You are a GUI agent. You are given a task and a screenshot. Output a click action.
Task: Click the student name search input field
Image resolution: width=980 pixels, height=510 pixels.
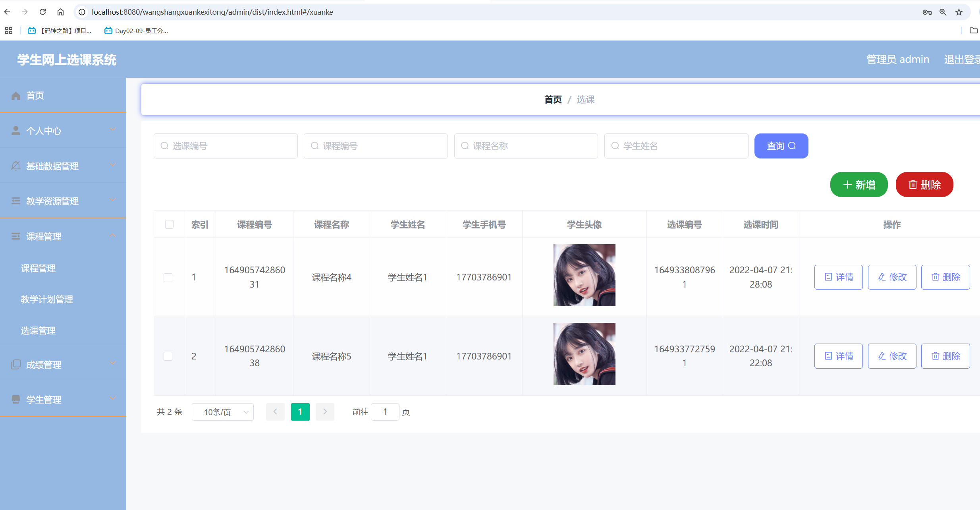[x=676, y=146]
